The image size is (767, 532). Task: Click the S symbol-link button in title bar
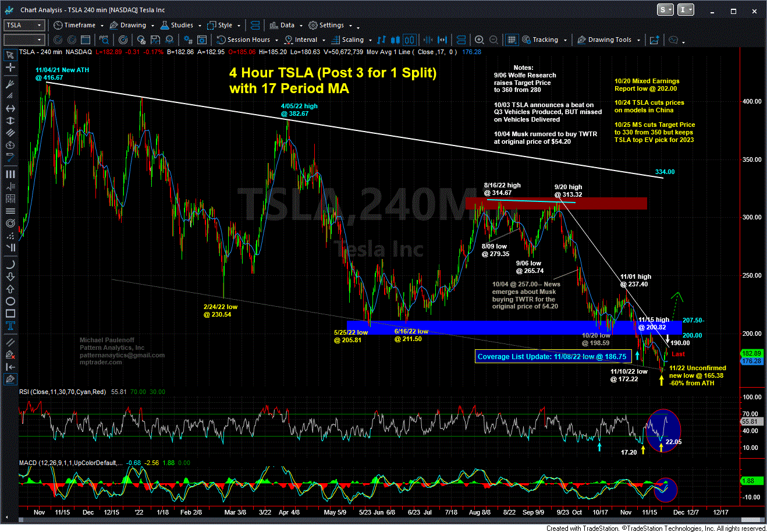pyautogui.click(x=666, y=9)
